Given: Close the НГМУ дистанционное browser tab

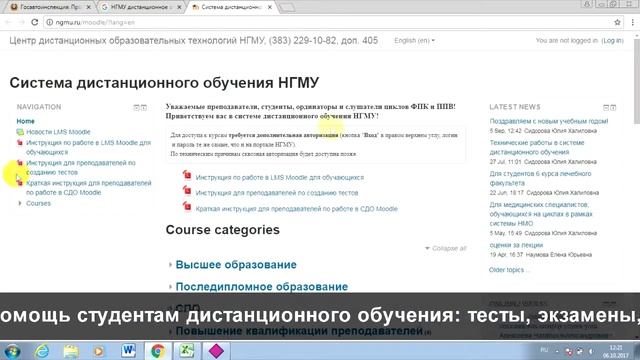Looking at the screenshot, I should tap(179, 7).
